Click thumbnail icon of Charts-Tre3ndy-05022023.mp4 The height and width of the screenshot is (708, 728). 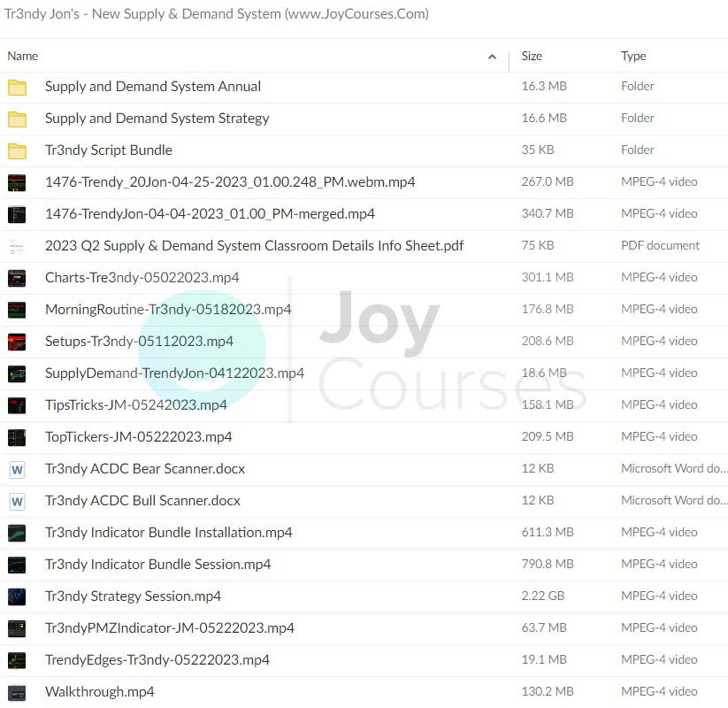(17, 278)
